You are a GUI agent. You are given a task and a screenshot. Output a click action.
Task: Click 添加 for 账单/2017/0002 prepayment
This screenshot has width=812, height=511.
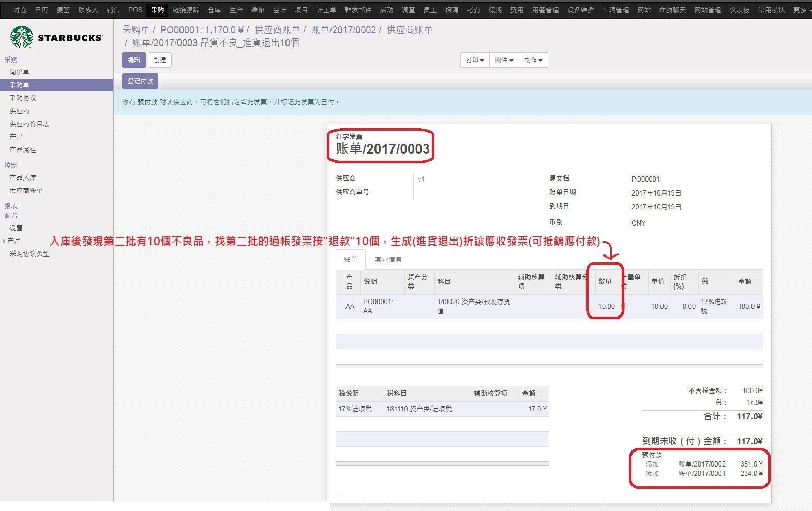click(x=652, y=464)
